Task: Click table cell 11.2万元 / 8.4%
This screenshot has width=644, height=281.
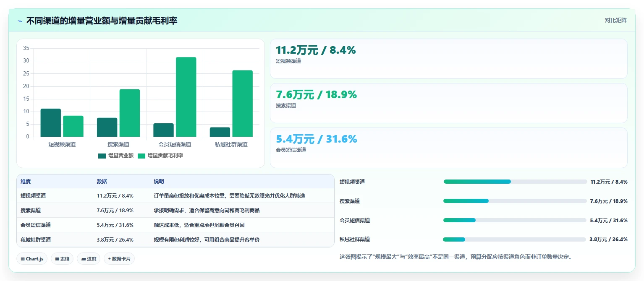Action: click(x=115, y=195)
